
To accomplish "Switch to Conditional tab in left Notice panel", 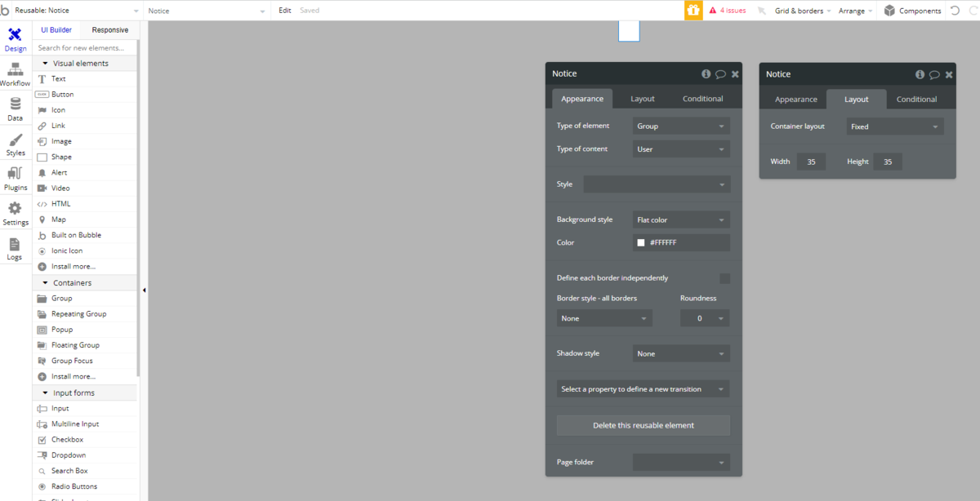I will (x=703, y=99).
